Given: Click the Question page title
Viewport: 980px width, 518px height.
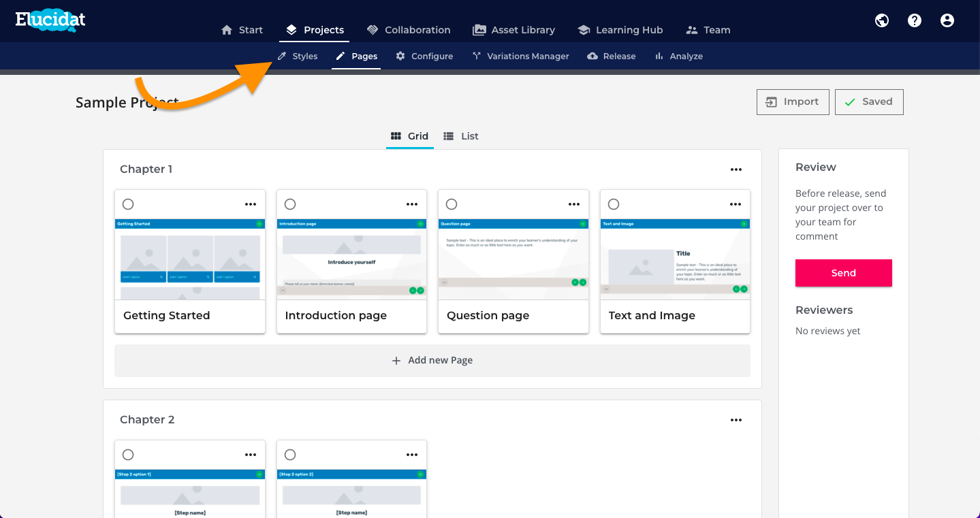Looking at the screenshot, I should tap(488, 316).
